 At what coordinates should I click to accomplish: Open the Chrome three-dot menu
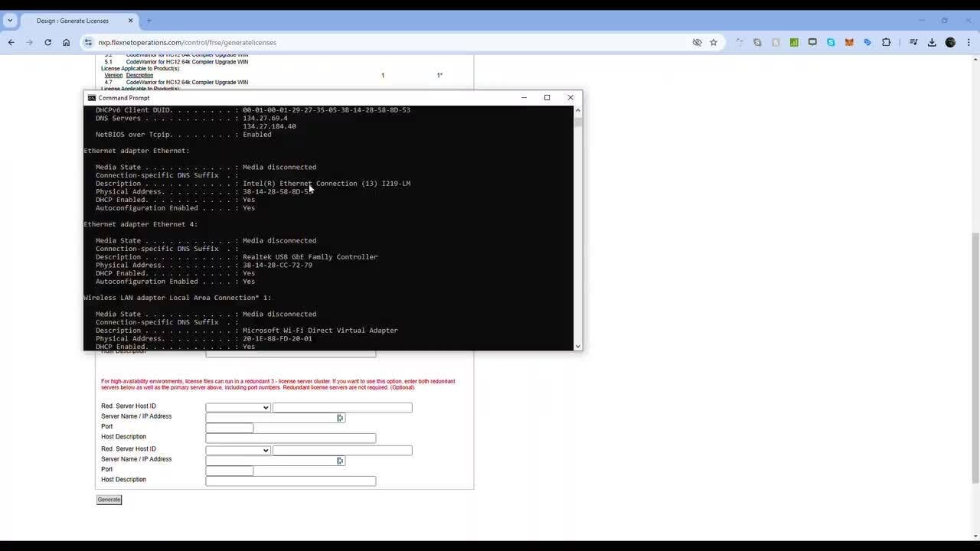[969, 43]
